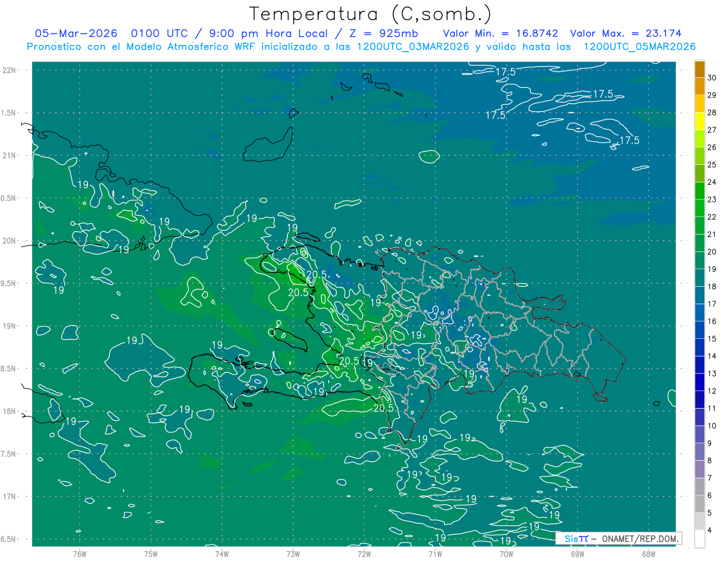Click the white swatch below 4 on scale

(699, 539)
